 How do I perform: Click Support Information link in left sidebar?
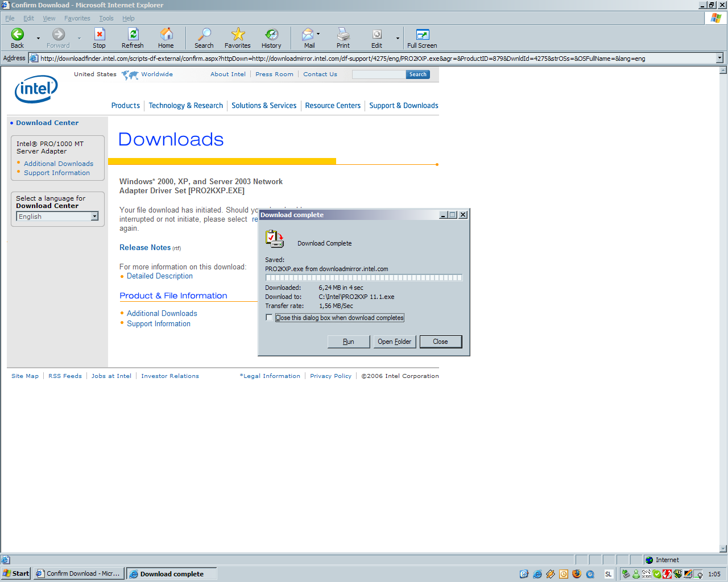[57, 173]
